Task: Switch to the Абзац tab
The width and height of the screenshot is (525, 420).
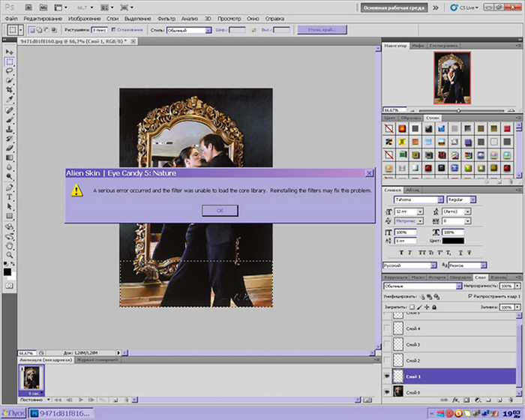Action: [x=412, y=190]
